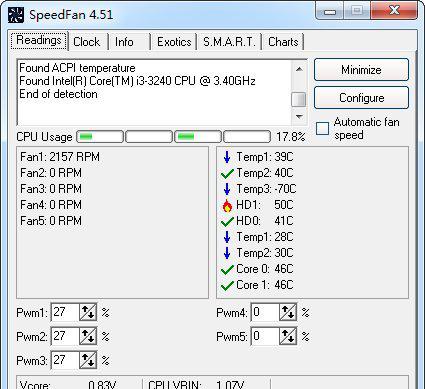This screenshot has width=425, height=389.
Task: Open the Exotics tab
Action: click(174, 42)
